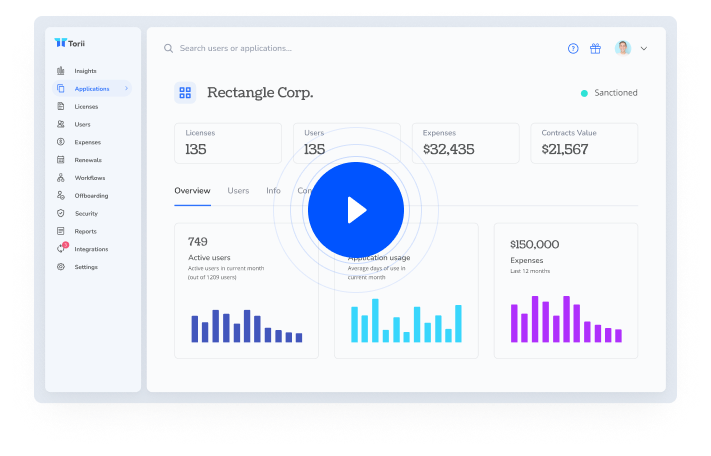Click the dark blue Active users bar chart
The image size is (711, 456).
point(247,326)
